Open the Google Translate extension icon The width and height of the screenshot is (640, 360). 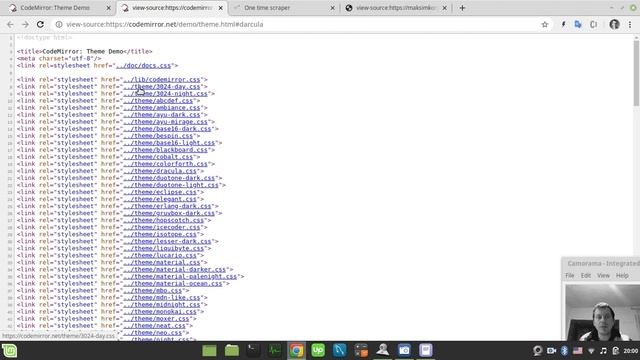[578, 24]
